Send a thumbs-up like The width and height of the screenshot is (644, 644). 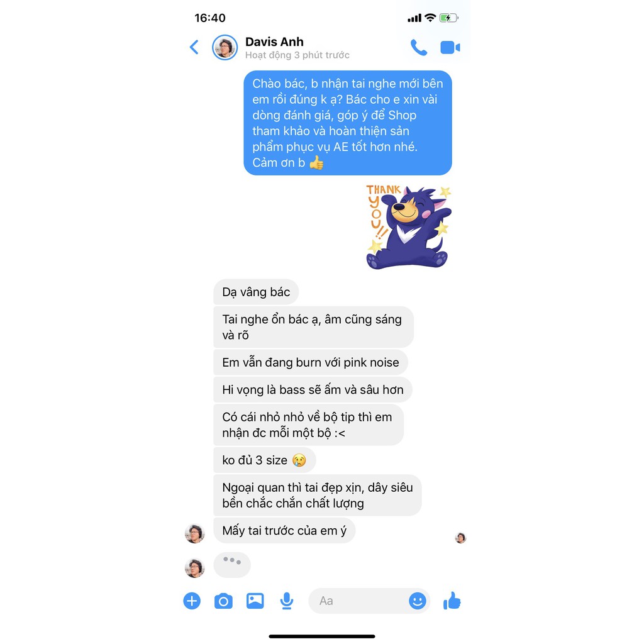point(452,601)
